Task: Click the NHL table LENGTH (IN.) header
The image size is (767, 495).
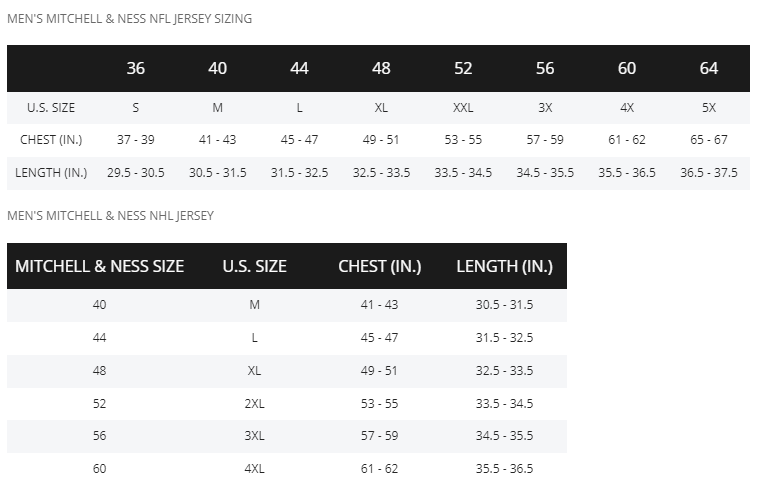Action: 504,266
